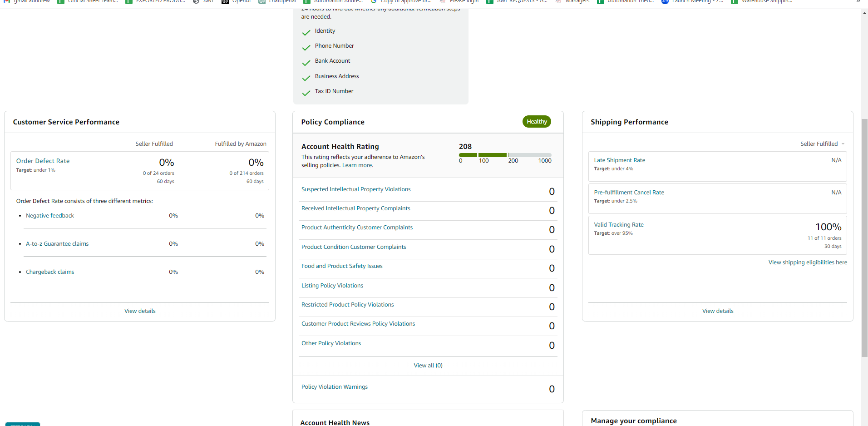Click the 0 of 24 orders link
The image size is (868, 426).
point(158,173)
